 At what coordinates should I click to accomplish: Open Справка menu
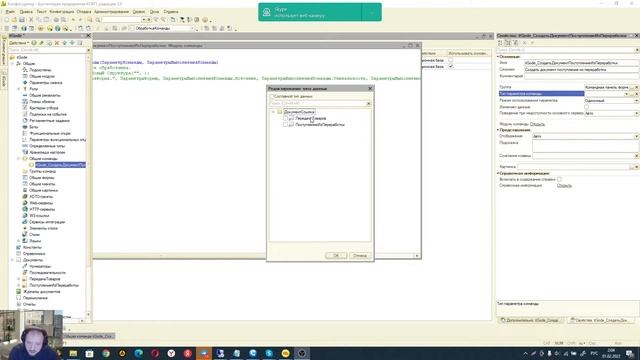[x=171, y=12]
